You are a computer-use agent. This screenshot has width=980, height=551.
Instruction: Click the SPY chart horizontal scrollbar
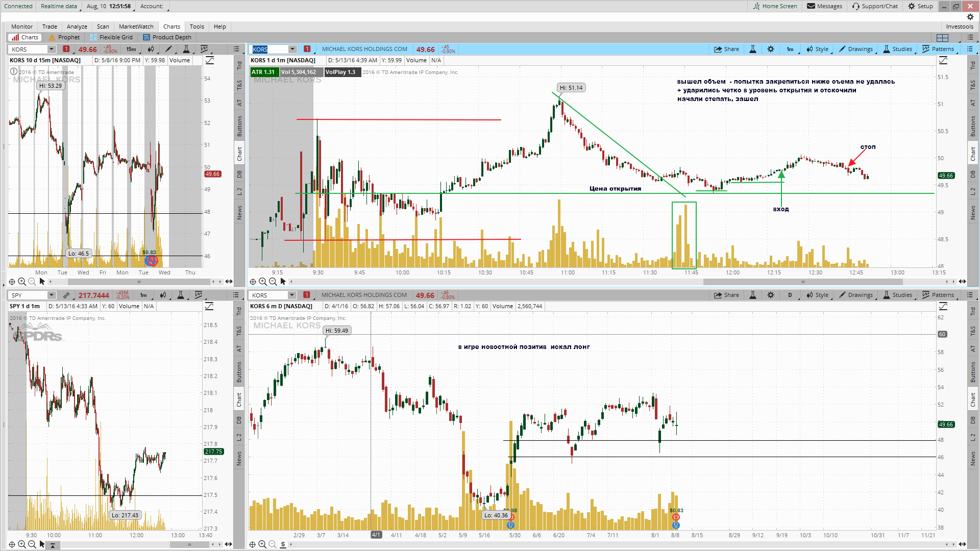pos(189,544)
